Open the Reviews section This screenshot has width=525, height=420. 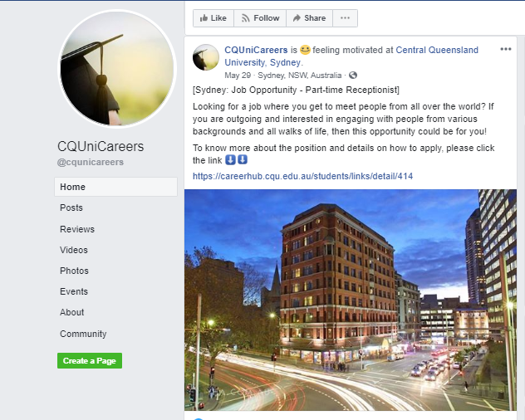[77, 229]
